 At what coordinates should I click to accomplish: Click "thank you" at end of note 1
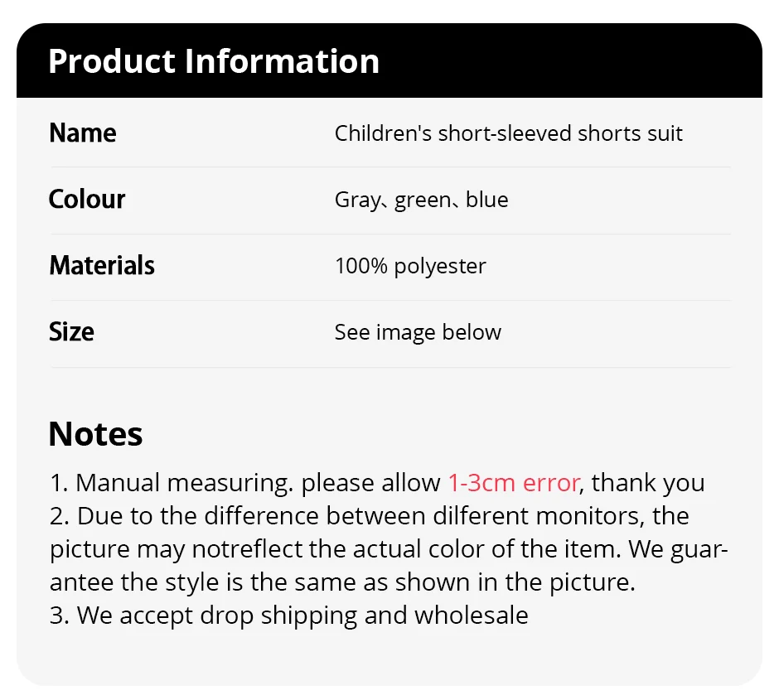[x=648, y=483]
